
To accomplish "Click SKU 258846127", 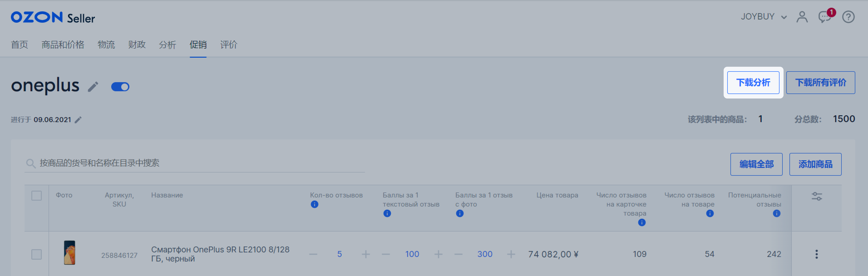I will 119,255.
